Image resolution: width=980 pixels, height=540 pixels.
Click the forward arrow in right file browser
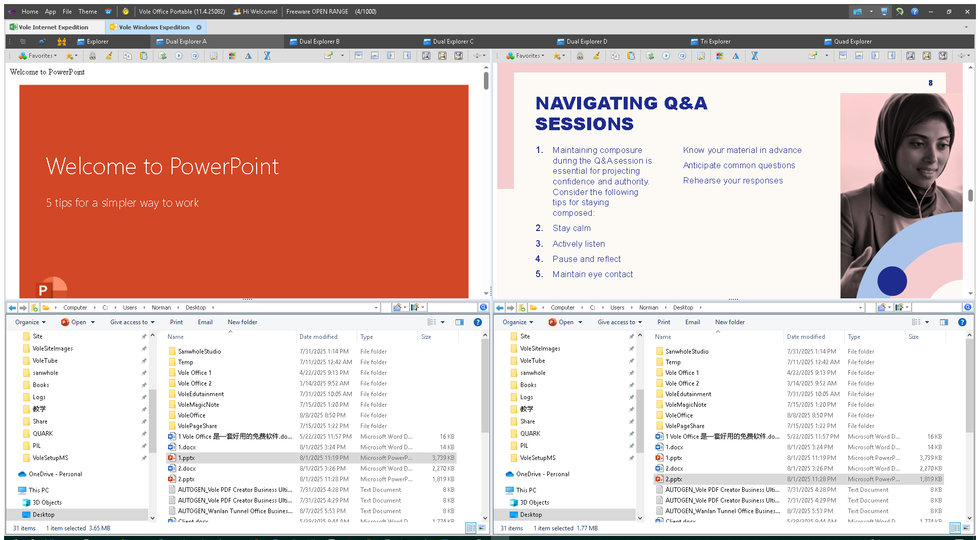(510, 307)
